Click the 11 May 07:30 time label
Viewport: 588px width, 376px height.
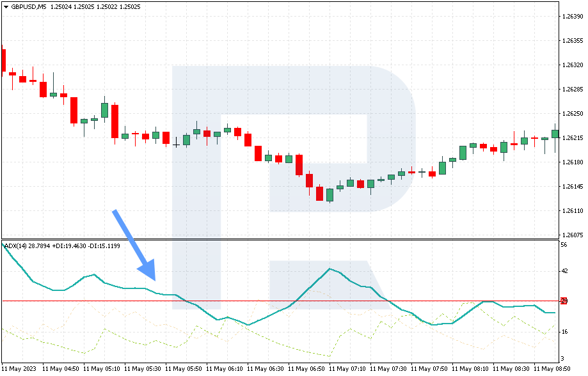click(x=388, y=369)
